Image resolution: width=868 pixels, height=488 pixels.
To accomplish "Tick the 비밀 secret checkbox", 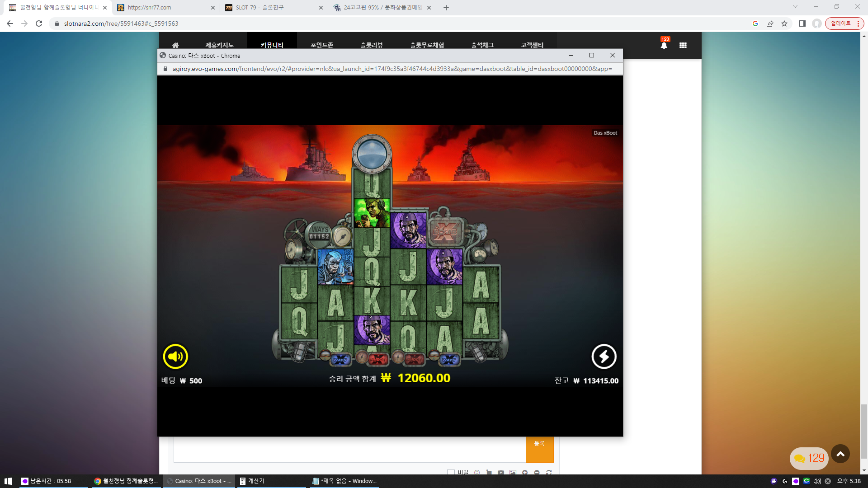I will (451, 472).
